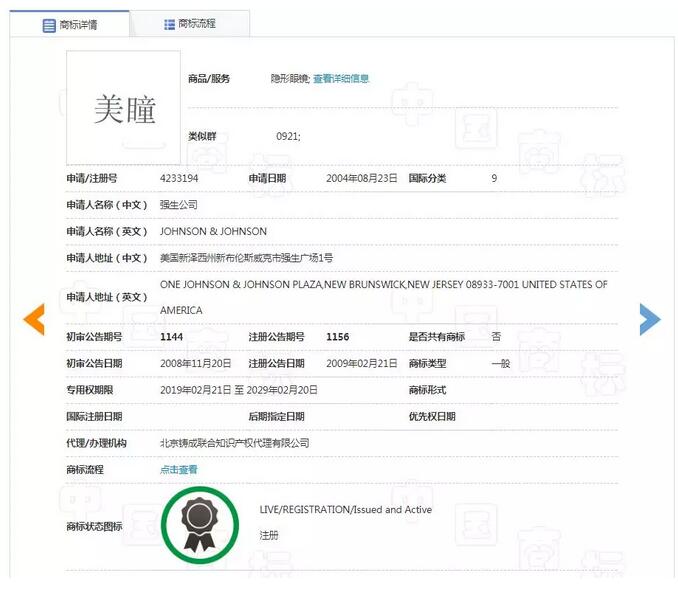Select the 商品/服务 label
Screen dimensions: 678x594
208,79
